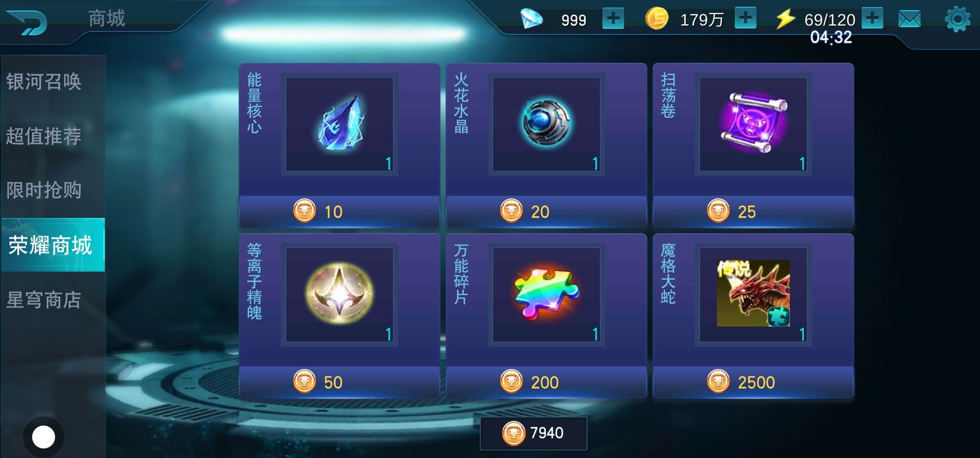This screenshot has height=458, width=980.
Task: Buy 等离子精魄 for 50 trophies
Action: (339, 382)
